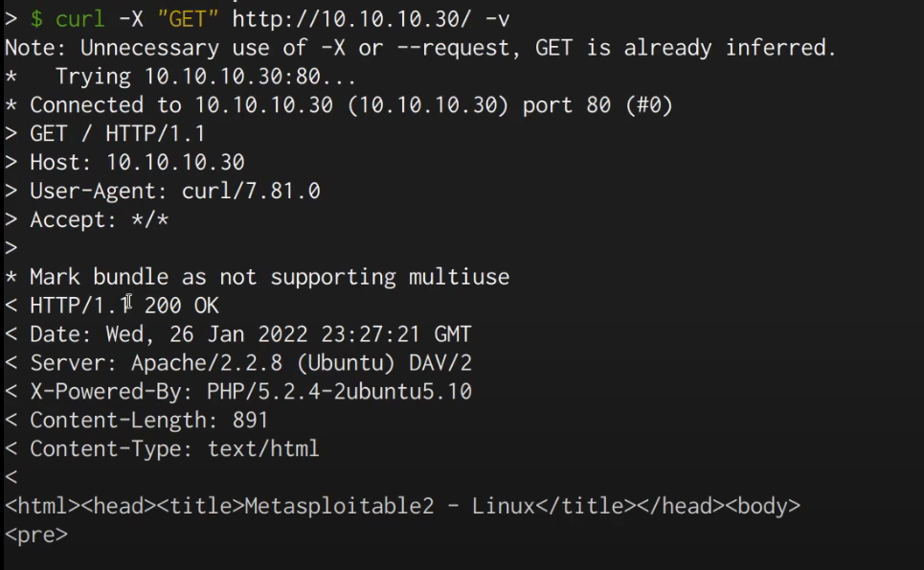The image size is (924, 570).
Task: Click the Note about unnecessary -X use
Action: coord(420,48)
